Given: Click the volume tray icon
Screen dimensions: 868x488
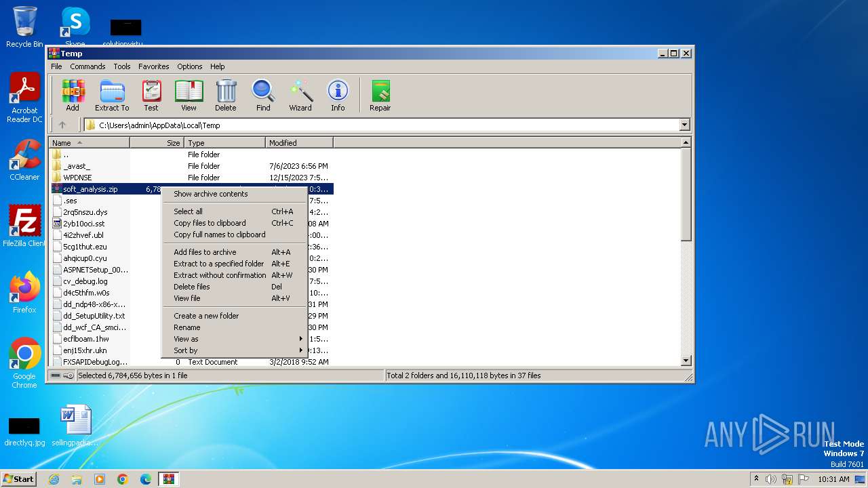Looking at the screenshot, I should pyautogui.click(x=771, y=479).
